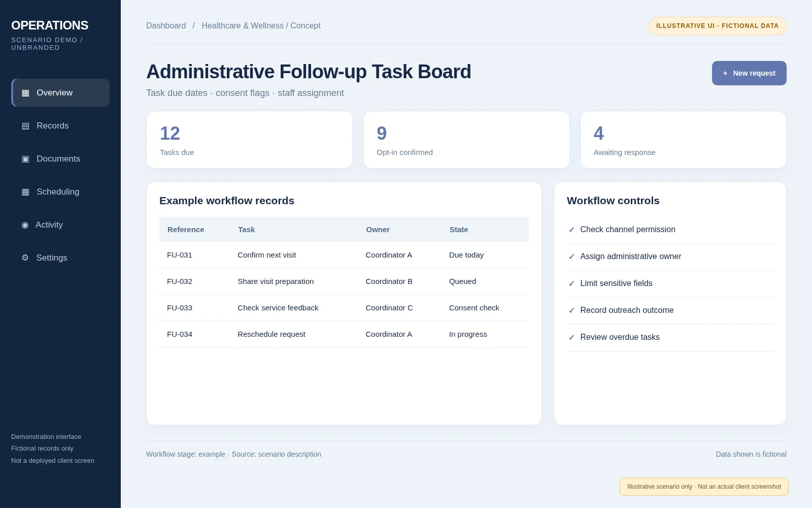The width and height of the screenshot is (812, 508).
Task: Open the Overview menu item
Action: pos(60,92)
